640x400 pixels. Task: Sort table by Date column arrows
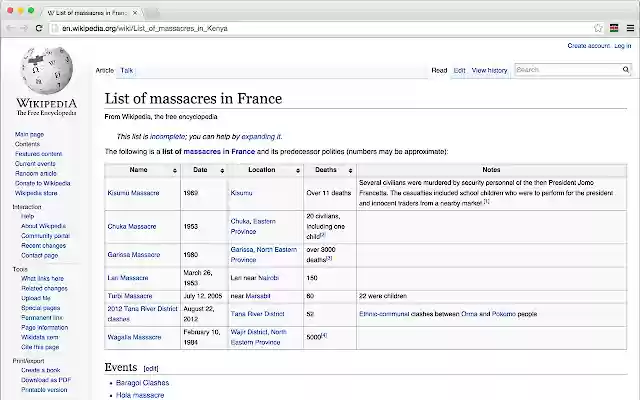222,171
